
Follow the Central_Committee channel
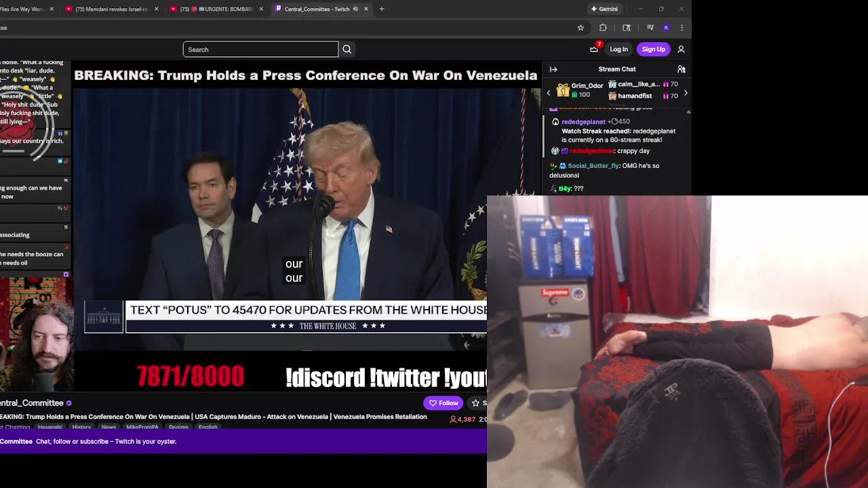coord(443,403)
